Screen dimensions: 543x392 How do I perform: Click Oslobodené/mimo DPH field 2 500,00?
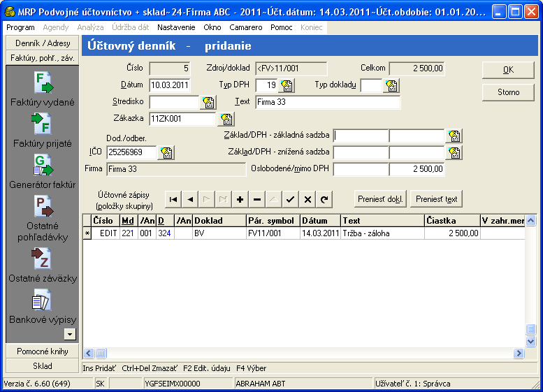(x=417, y=169)
